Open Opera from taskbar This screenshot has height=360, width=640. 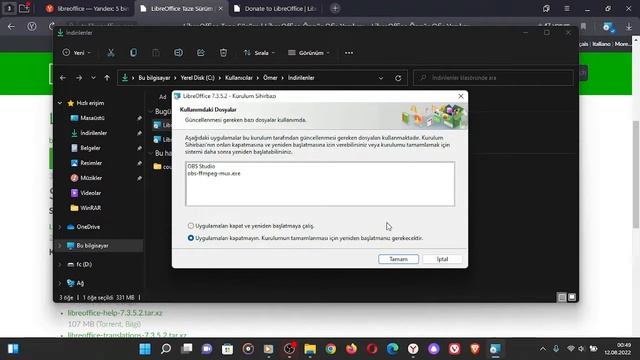(x=372, y=349)
